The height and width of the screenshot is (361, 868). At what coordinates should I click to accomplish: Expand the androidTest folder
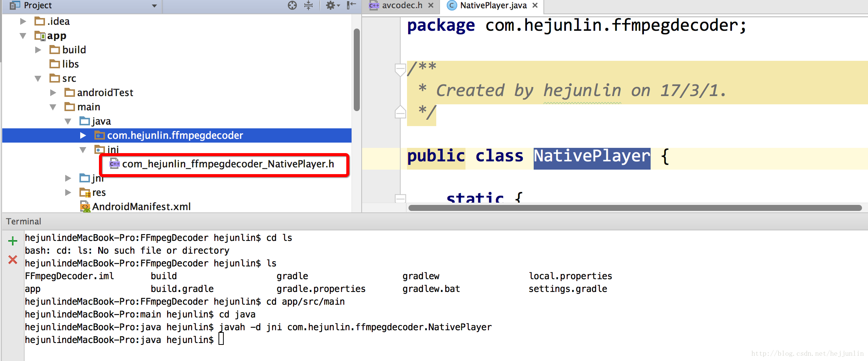pyautogui.click(x=53, y=93)
